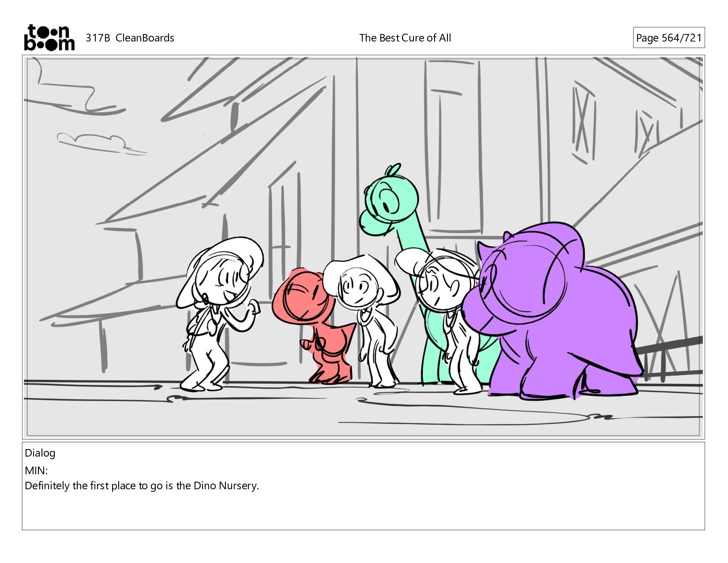Click the dialog line about the Dino Nursery

pyautogui.click(x=142, y=486)
